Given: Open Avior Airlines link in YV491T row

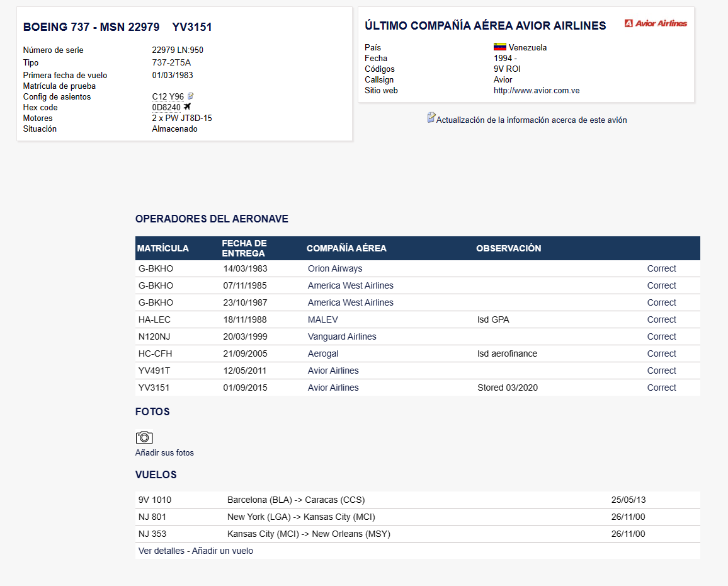Looking at the screenshot, I should [x=333, y=371].
